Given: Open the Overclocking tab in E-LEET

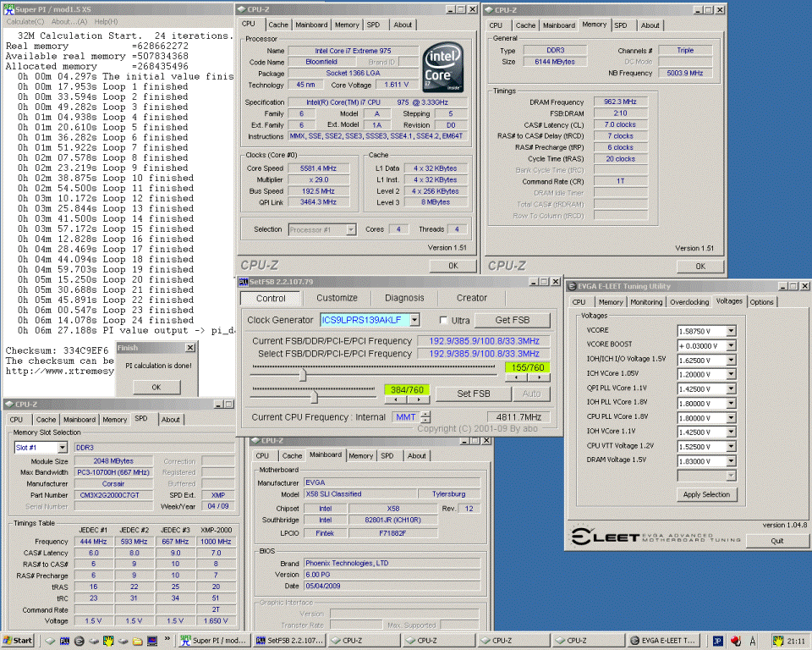Looking at the screenshot, I should click(x=689, y=302).
